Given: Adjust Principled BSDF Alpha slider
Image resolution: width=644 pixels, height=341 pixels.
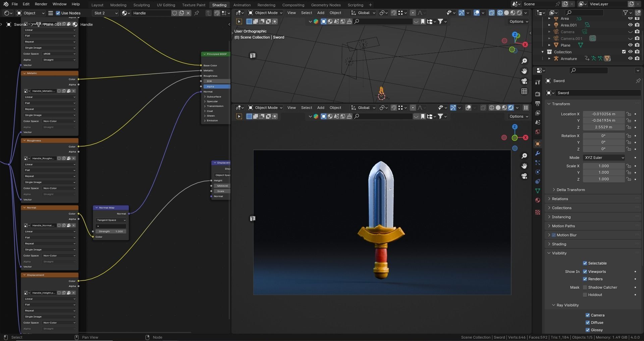Looking at the screenshot, I should [217, 87].
